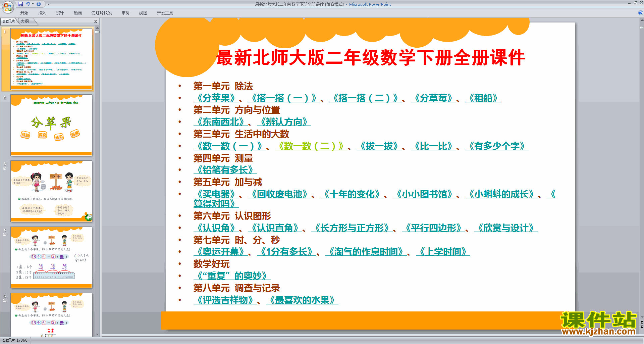Go to previous slide double-arrow button

pos(642,323)
